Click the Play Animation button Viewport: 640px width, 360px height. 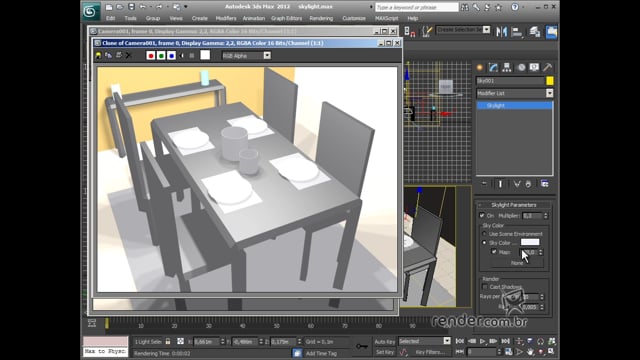click(482, 341)
